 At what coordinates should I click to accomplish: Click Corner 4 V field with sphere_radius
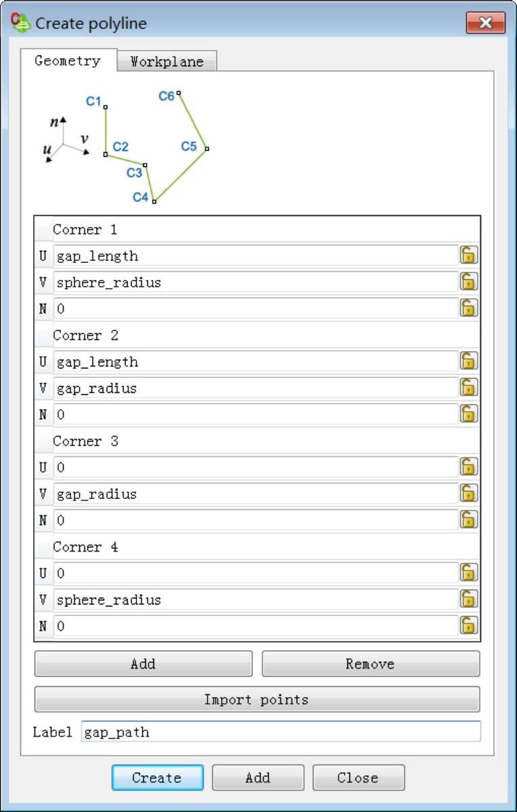pos(256,600)
